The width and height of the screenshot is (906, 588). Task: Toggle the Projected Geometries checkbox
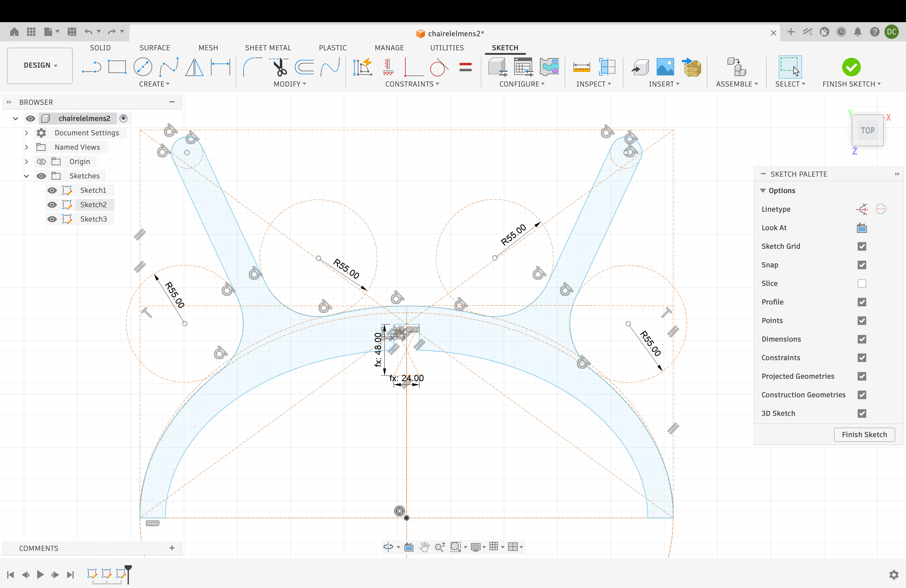click(x=862, y=376)
